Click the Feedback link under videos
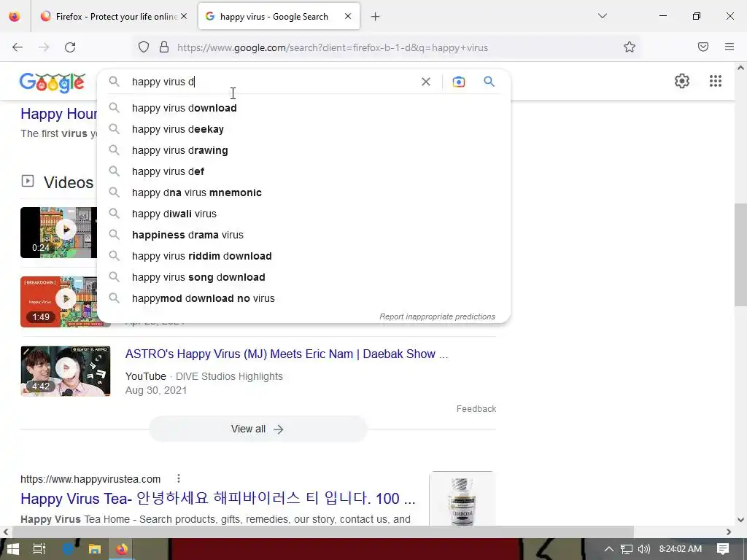747x560 pixels. tap(476, 409)
